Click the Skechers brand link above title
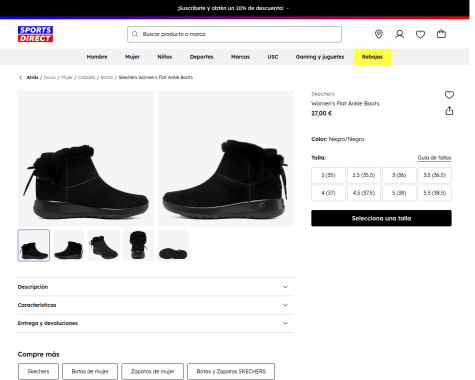The height and width of the screenshot is (380, 475). [323, 94]
